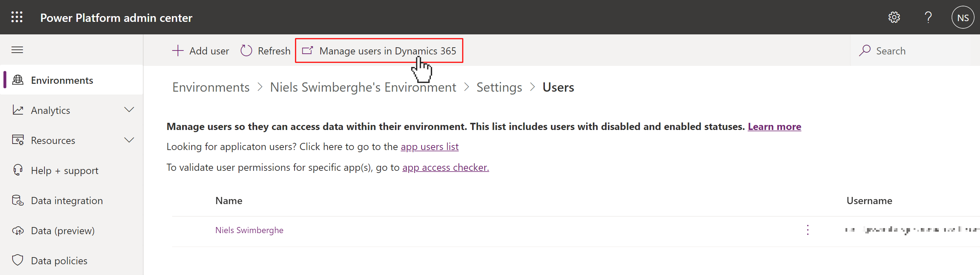Open more options for Niels Swimberghe row
Image resolution: width=980 pixels, height=275 pixels.
808,230
